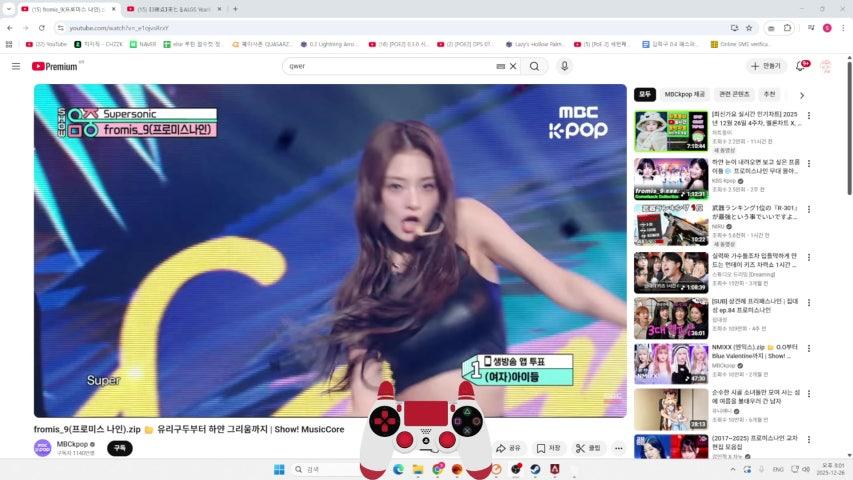
Task: Focus the search field containing 'qwer'
Action: pos(391,66)
